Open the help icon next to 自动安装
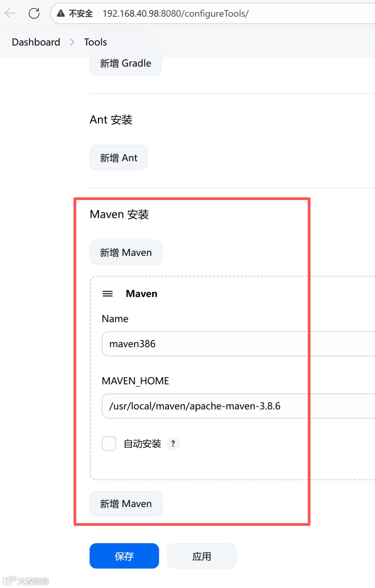 [x=173, y=443]
